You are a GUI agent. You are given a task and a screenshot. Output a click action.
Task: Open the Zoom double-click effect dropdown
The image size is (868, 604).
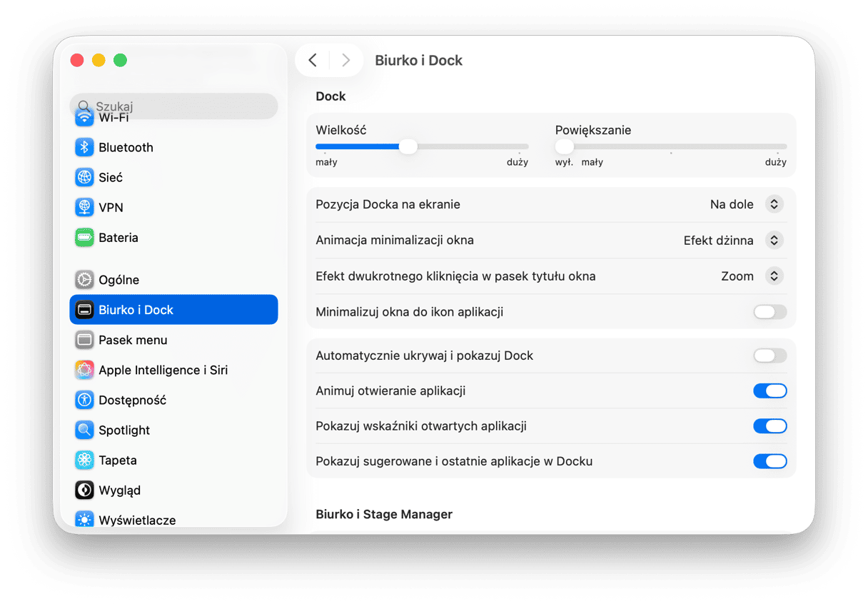click(x=774, y=276)
